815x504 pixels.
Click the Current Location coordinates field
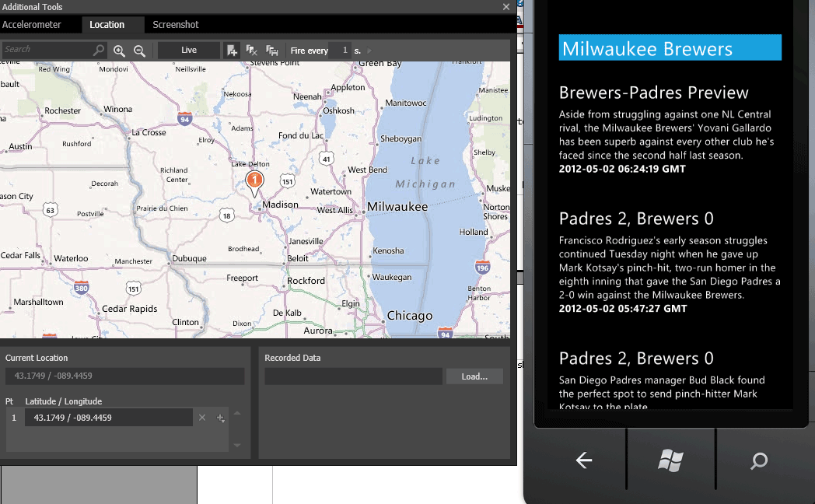click(124, 376)
